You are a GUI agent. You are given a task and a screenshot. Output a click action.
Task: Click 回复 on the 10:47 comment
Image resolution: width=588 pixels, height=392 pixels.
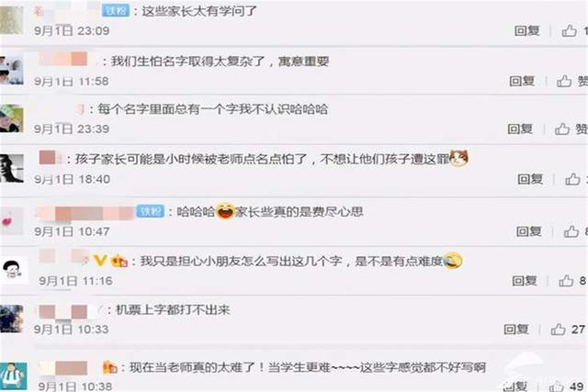pyautogui.click(x=529, y=231)
